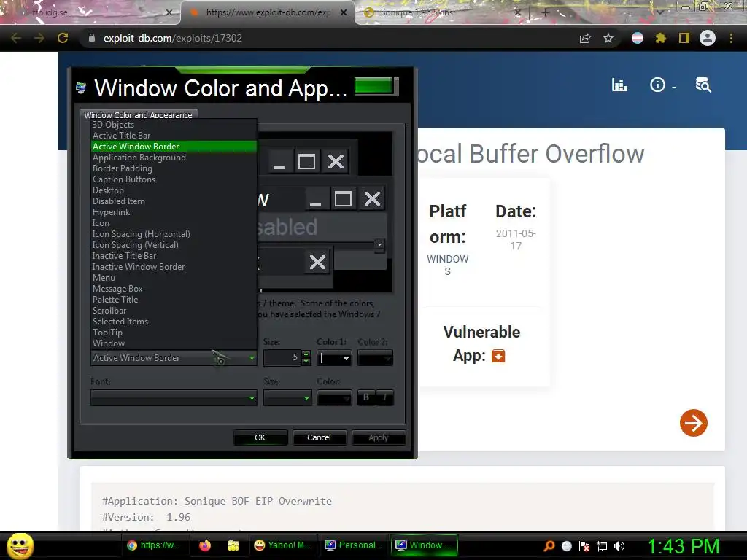Select 'Scrollbar' list entry
Viewport: 747px width, 560px height.
(x=174, y=311)
